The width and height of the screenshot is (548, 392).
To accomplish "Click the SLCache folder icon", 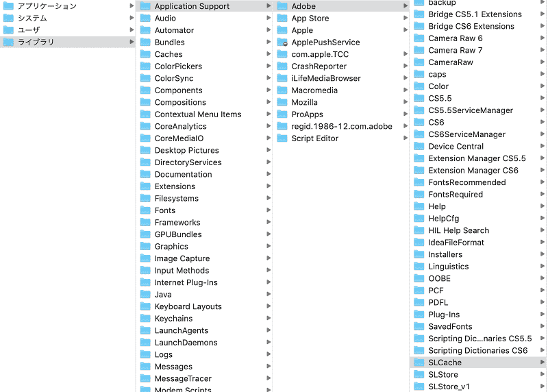I will 419,363.
